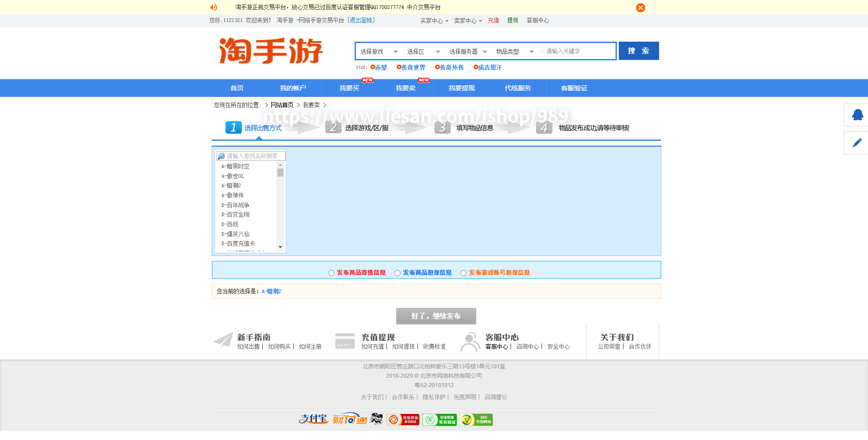
Task: Select game B-百战 in list
Action: [230, 224]
